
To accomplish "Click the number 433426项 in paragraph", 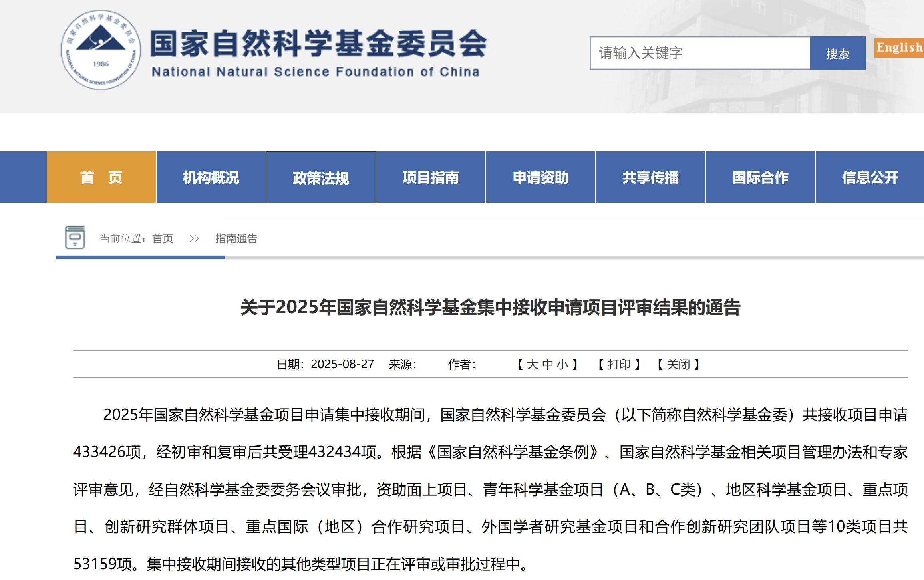I will click(107, 452).
